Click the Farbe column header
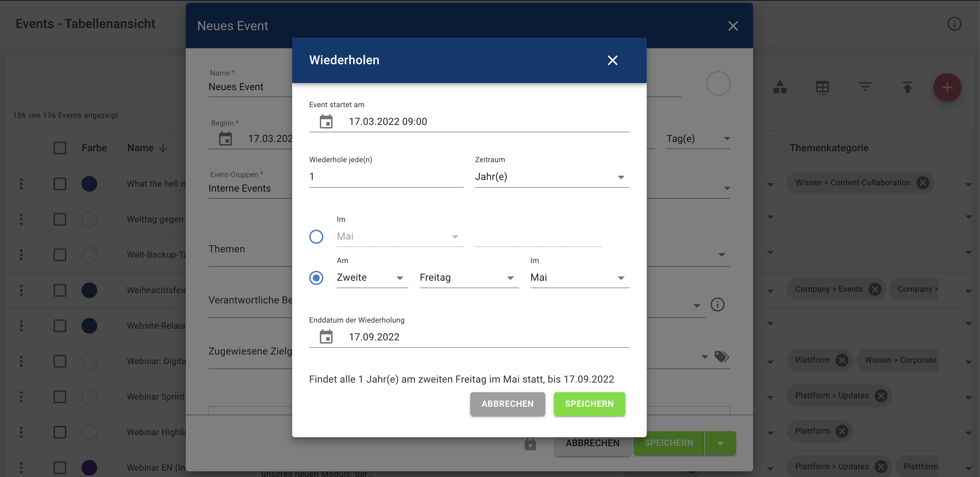Viewport: 980px width, 477px height. point(94,148)
